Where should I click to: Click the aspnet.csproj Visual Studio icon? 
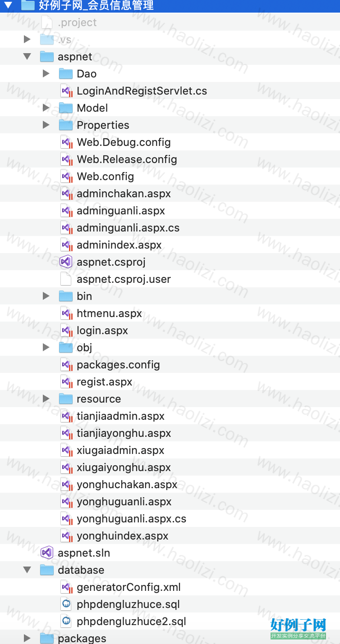click(66, 262)
